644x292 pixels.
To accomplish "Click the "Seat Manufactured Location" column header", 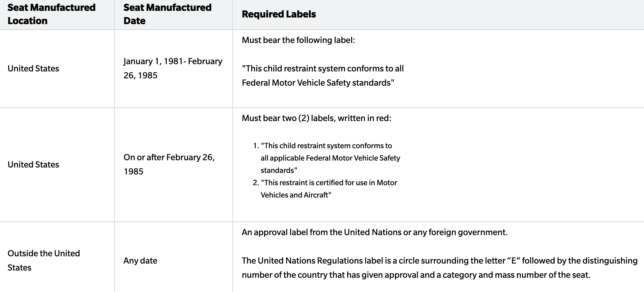I will (x=51, y=14).
